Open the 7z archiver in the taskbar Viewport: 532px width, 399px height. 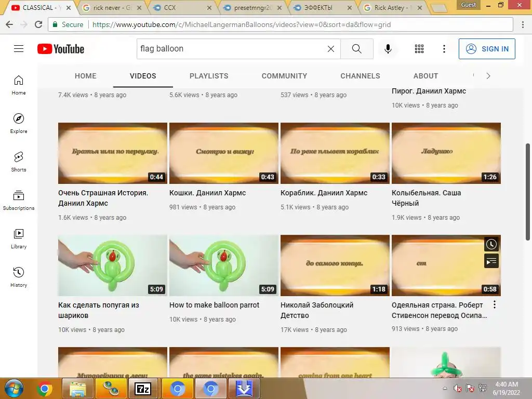143,389
